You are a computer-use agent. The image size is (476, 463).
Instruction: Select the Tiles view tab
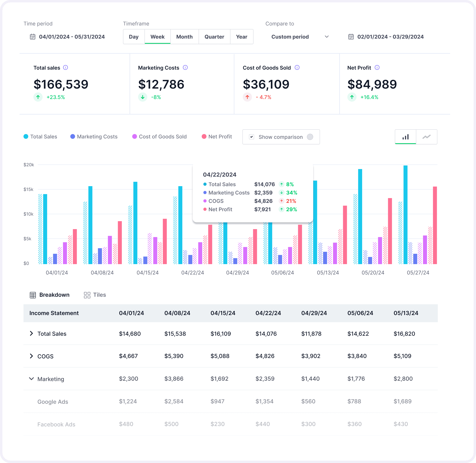95,295
